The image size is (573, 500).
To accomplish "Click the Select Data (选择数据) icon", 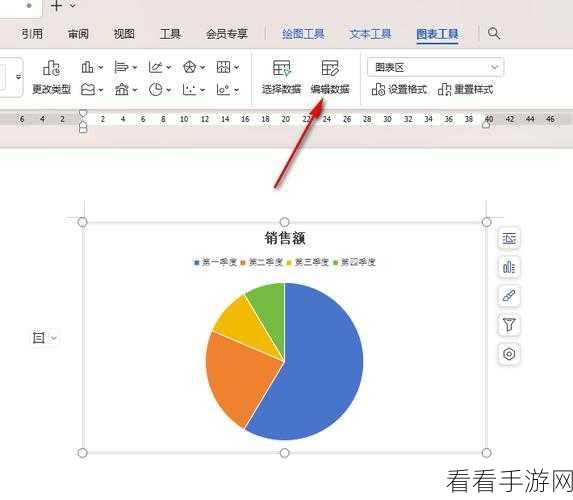I will click(282, 68).
